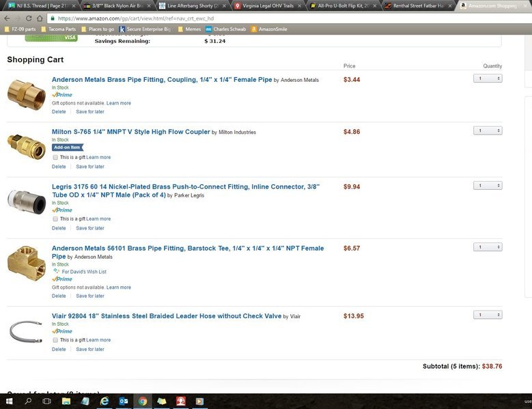This screenshot has height=409, width=532.
Task: Click the brass coupling product thumbnail
Action: 27,95
